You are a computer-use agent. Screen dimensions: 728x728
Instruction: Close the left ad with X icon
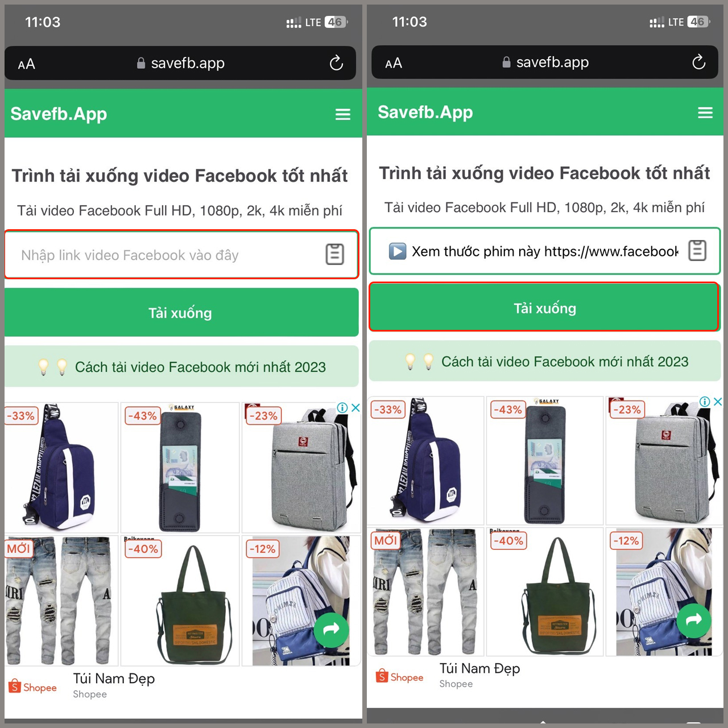pos(355,408)
